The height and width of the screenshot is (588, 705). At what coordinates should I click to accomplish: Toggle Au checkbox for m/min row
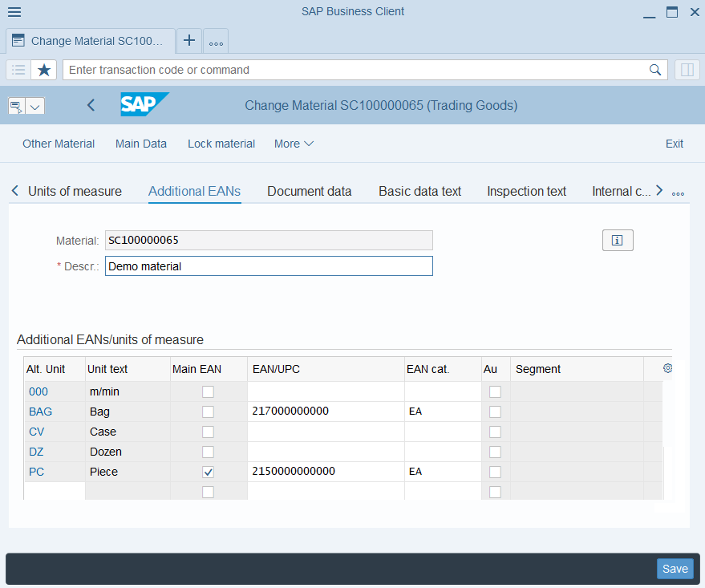[x=495, y=392]
